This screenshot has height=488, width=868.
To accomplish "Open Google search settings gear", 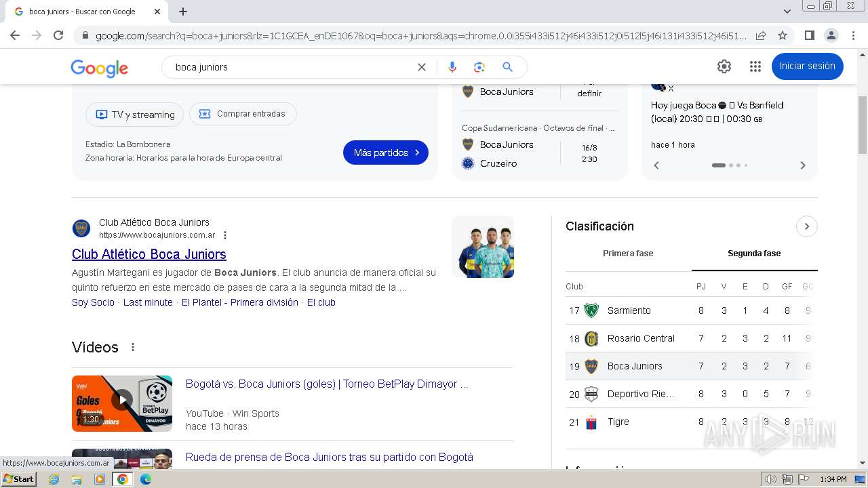I will [x=724, y=66].
